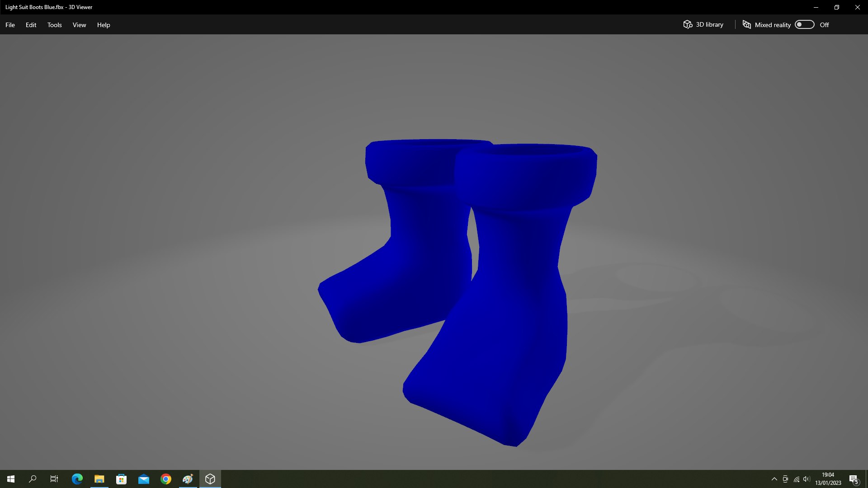Open taskbar Search
The width and height of the screenshot is (868, 488).
coord(33,479)
